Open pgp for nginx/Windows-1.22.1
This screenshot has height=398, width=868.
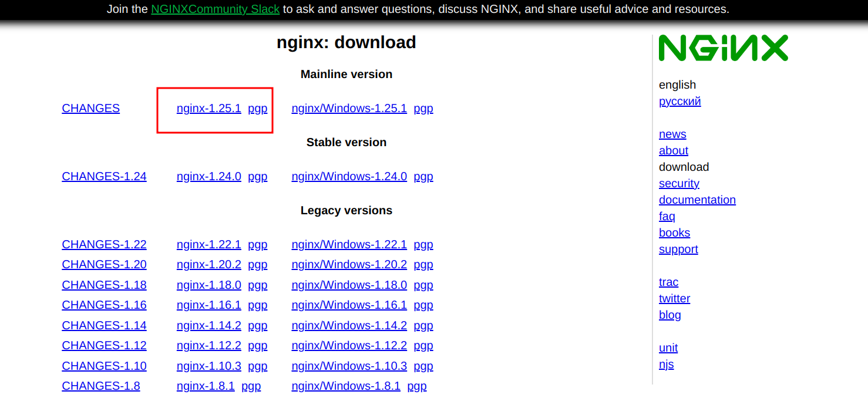point(423,244)
